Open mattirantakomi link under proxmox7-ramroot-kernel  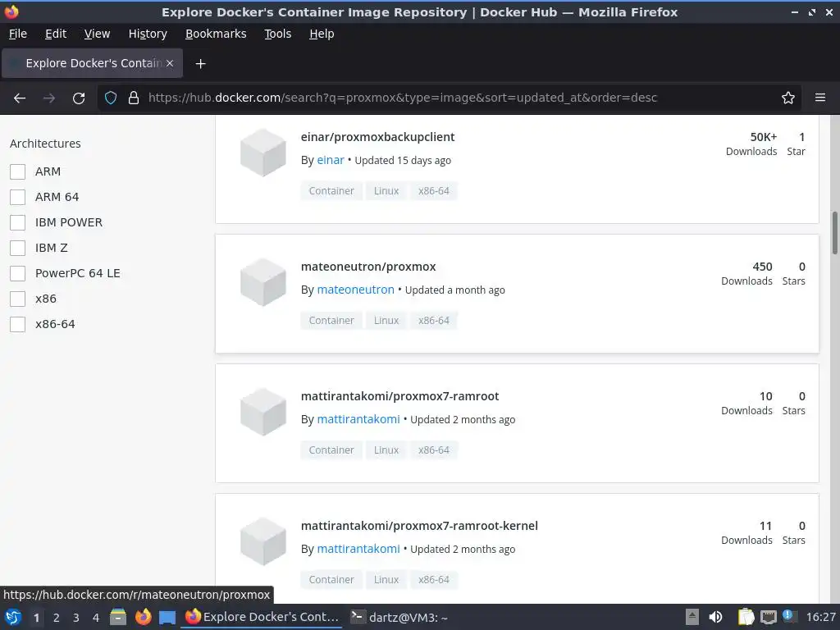[x=358, y=549]
